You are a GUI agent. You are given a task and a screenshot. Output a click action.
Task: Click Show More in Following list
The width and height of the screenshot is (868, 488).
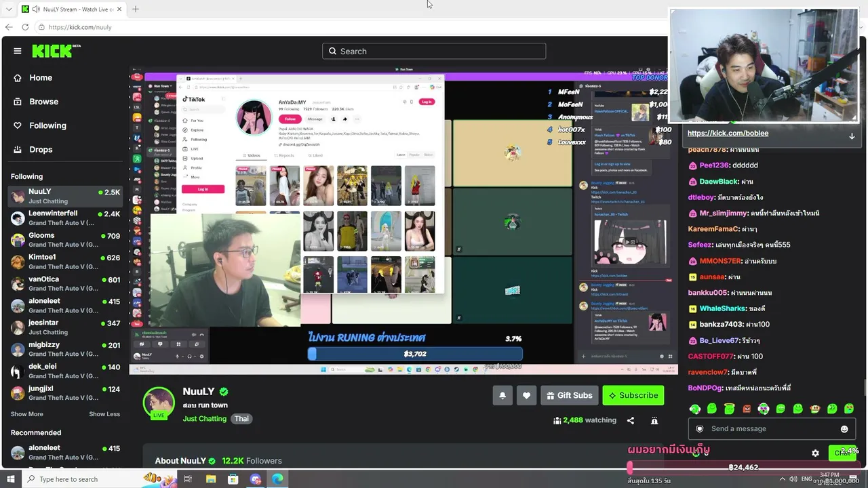coord(27,414)
